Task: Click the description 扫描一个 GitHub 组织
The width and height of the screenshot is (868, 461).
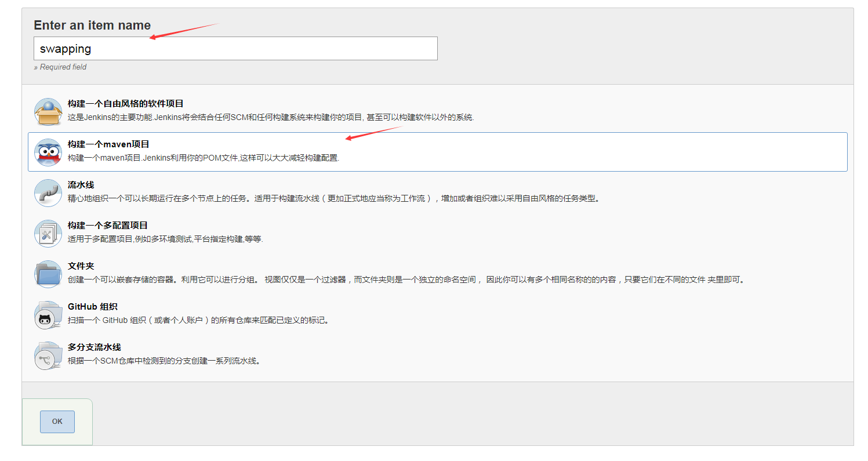Action: coord(198,320)
